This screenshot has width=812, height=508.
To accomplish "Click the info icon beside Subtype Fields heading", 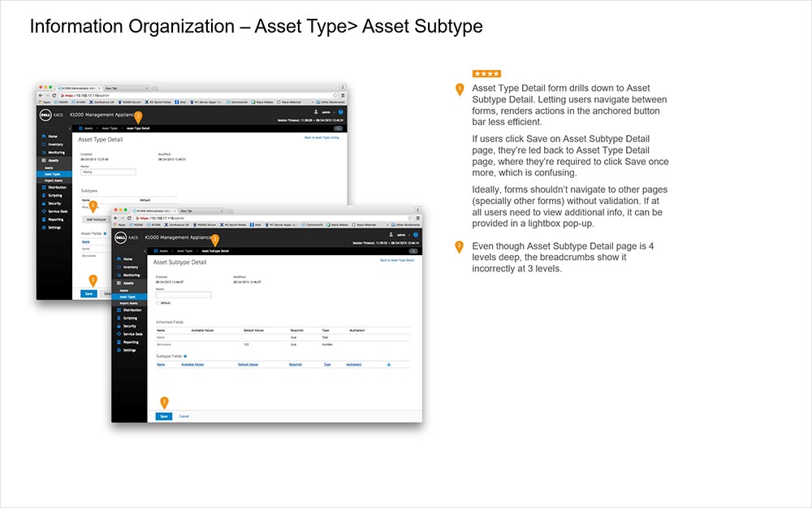I will coord(185,356).
